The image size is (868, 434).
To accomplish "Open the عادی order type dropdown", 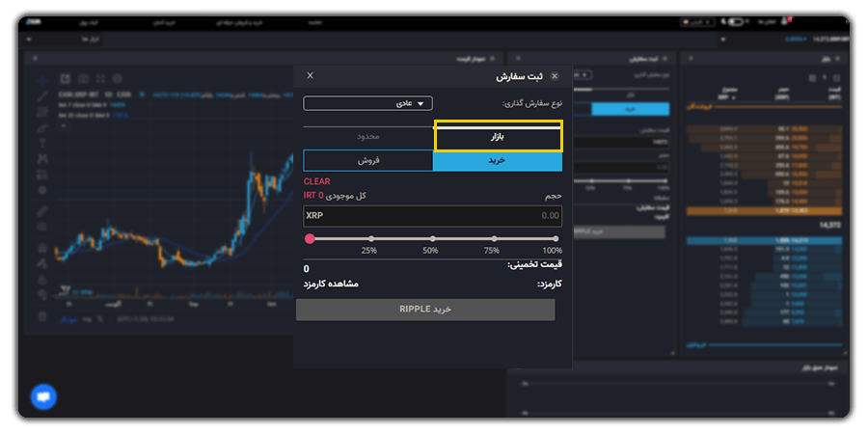I will tap(368, 103).
